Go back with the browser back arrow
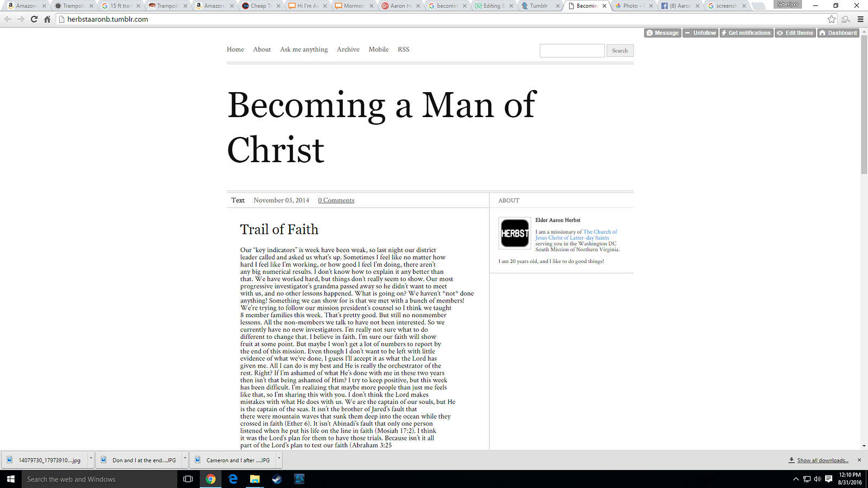Image resolution: width=868 pixels, height=488 pixels. (8, 19)
